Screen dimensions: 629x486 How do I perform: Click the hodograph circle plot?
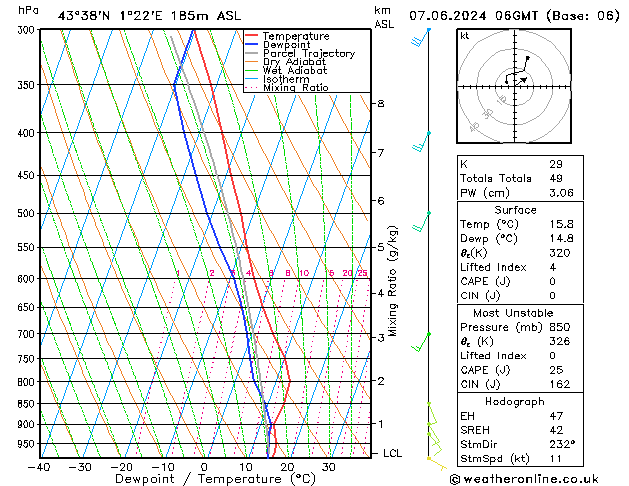click(516, 88)
